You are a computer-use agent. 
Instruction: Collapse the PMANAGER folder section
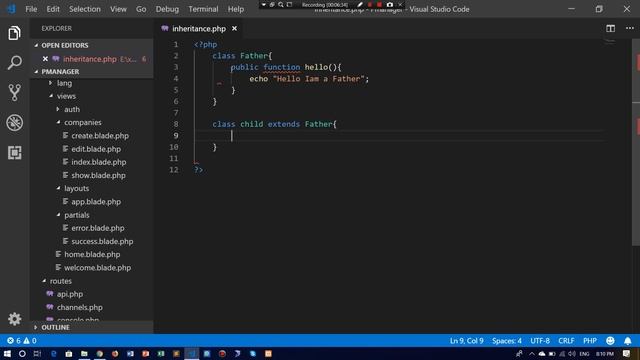[36, 71]
